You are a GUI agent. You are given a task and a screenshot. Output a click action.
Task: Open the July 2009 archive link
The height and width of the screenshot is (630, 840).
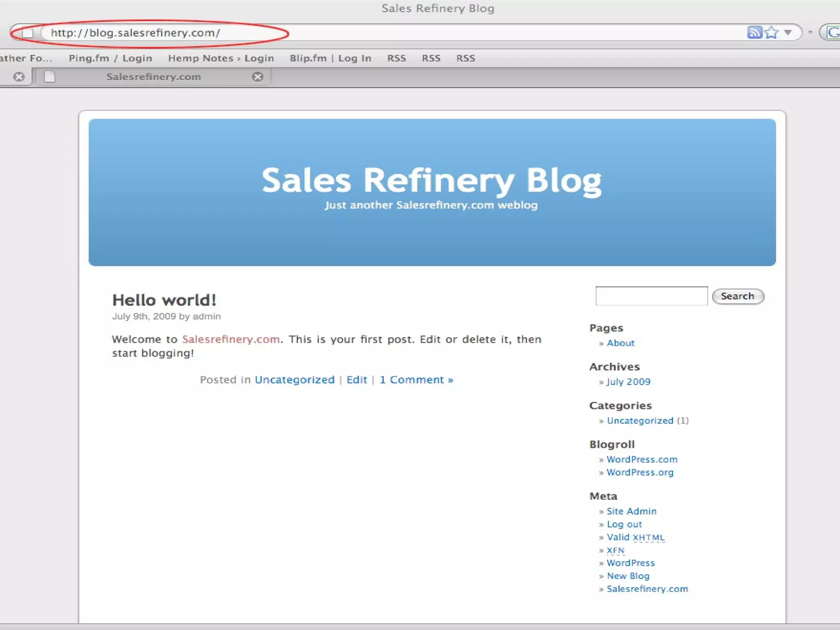point(628,382)
